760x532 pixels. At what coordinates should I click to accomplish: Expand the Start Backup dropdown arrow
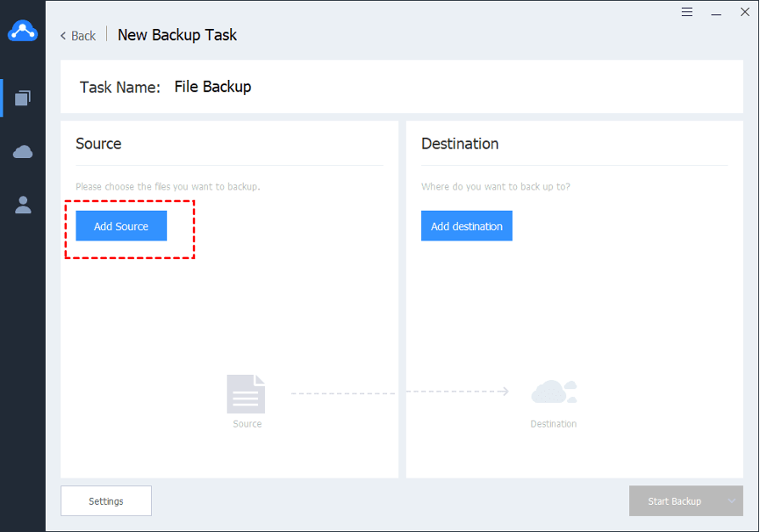(x=732, y=501)
